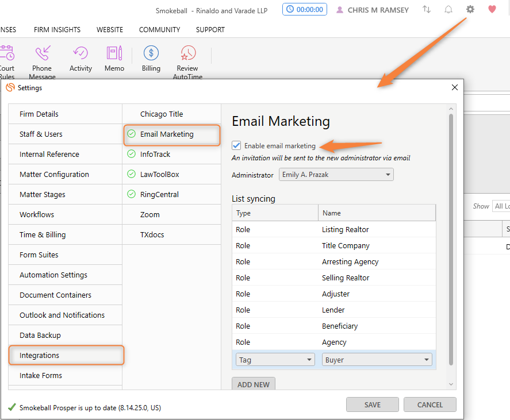Select LawToolBox integration
The height and width of the screenshot is (420, 510).
pos(172,175)
